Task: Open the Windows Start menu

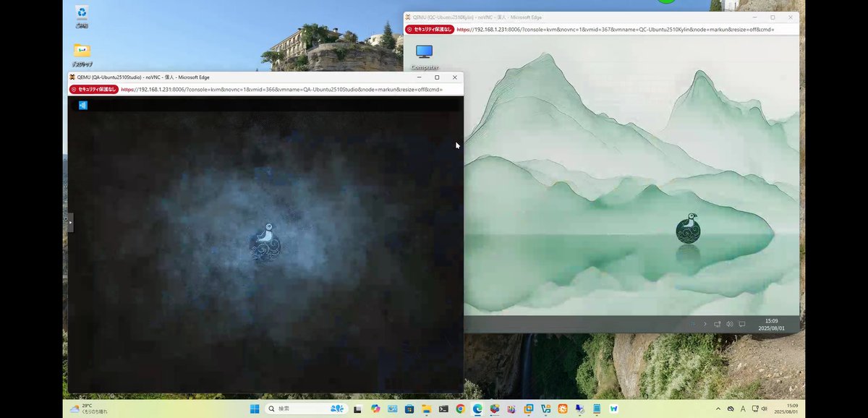Action: (x=255, y=409)
